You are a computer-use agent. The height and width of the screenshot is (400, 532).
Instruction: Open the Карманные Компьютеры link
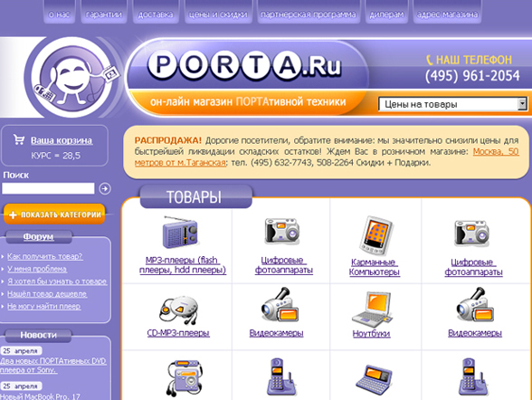click(x=375, y=267)
